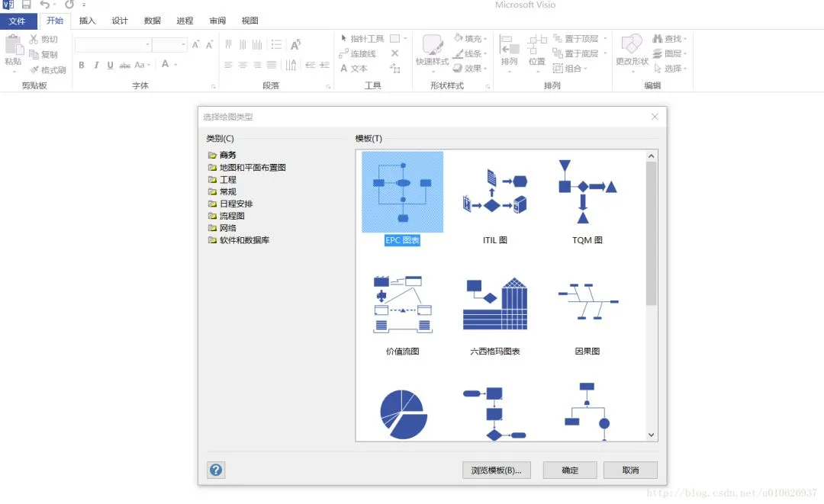824x504 pixels.
Task: Open the Effects (效果) dropdown
Action: 470,69
